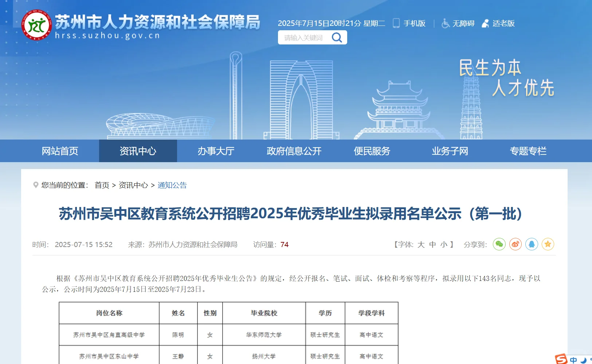Open the 业务子网 menu item
Screen dimensions: 592x364
(x=450, y=151)
